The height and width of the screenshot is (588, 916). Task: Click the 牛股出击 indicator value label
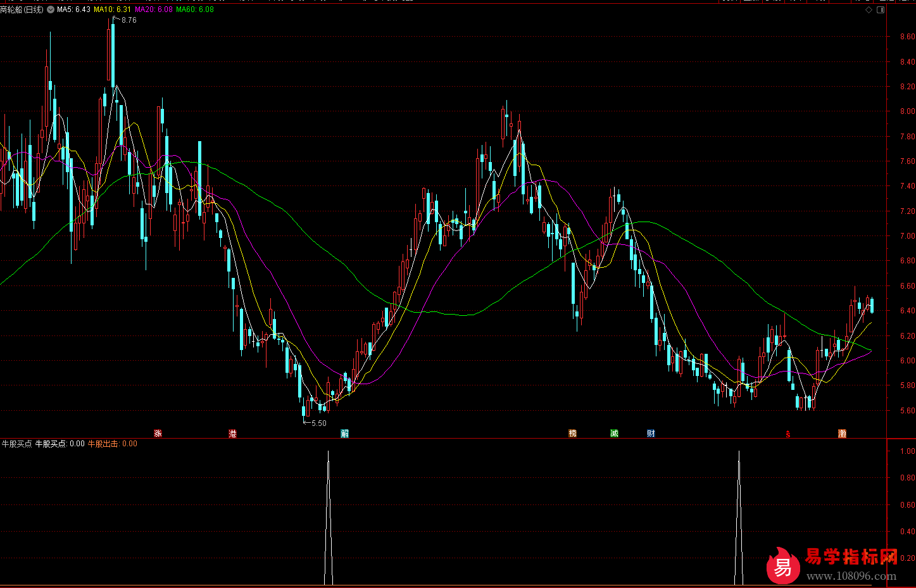(112, 444)
